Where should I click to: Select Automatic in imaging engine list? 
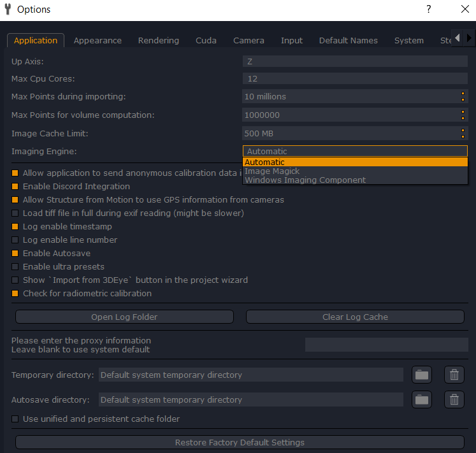(355, 162)
